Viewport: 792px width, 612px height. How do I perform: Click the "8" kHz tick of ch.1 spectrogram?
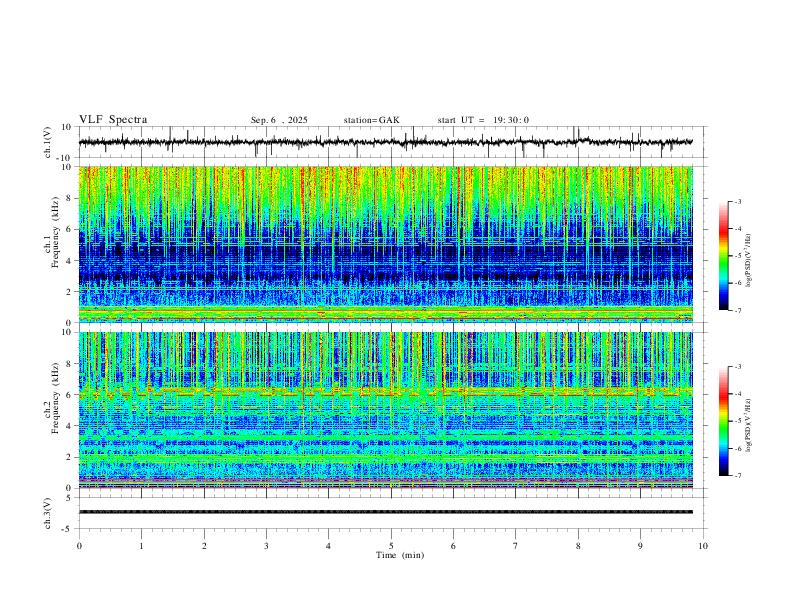pos(69,198)
